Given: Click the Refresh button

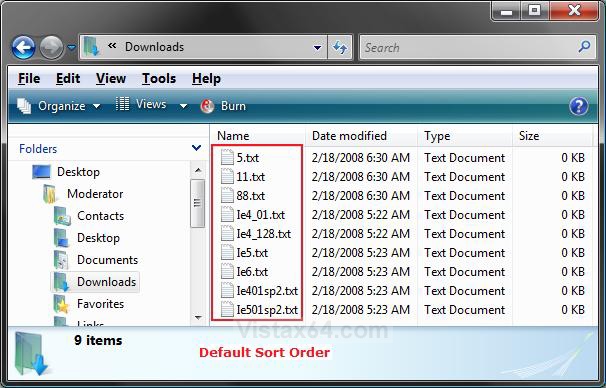Looking at the screenshot, I should coord(340,48).
